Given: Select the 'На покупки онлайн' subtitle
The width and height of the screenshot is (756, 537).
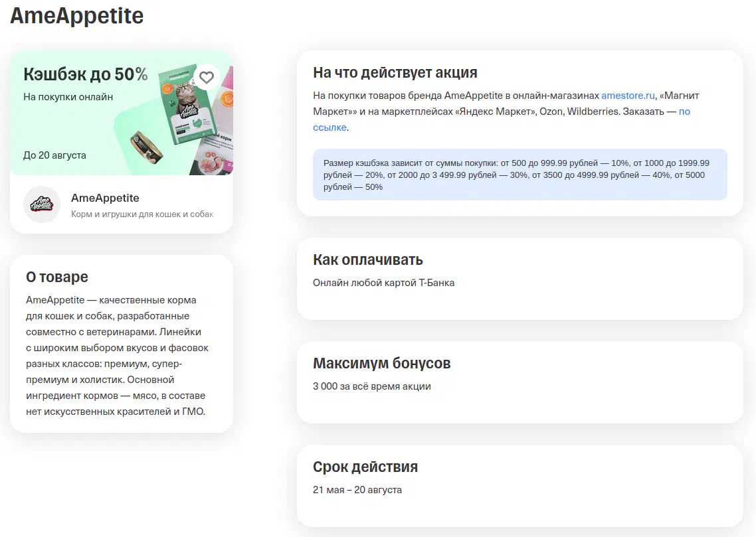Looking at the screenshot, I should coord(68,97).
